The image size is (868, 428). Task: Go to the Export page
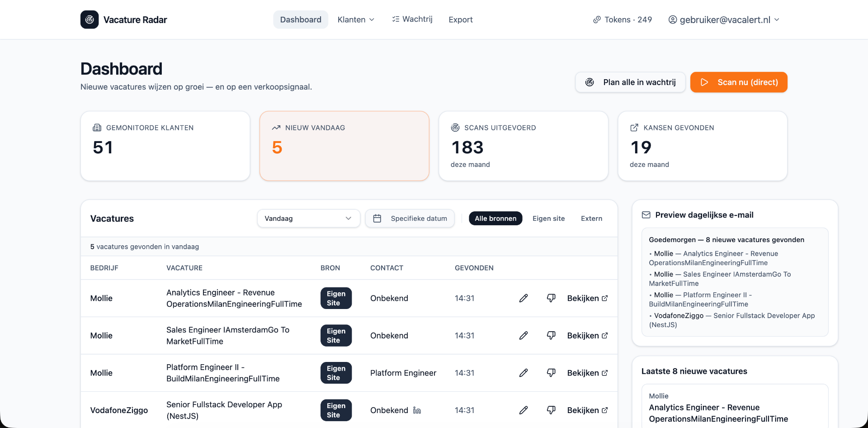pyautogui.click(x=461, y=19)
